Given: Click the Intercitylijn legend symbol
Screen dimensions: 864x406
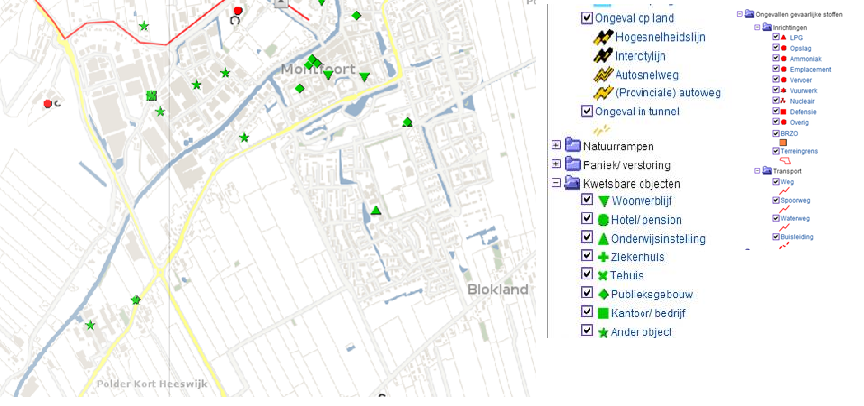Looking at the screenshot, I should (x=602, y=56).
